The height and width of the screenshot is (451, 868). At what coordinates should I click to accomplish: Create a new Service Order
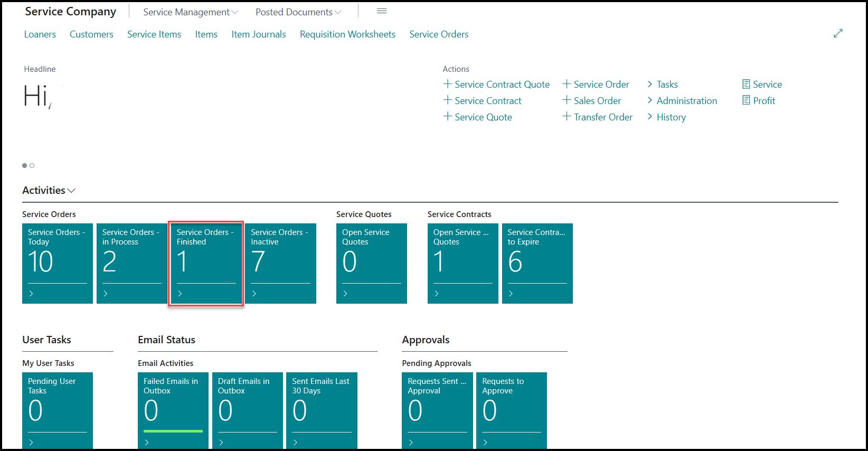(x=601, y=84)
